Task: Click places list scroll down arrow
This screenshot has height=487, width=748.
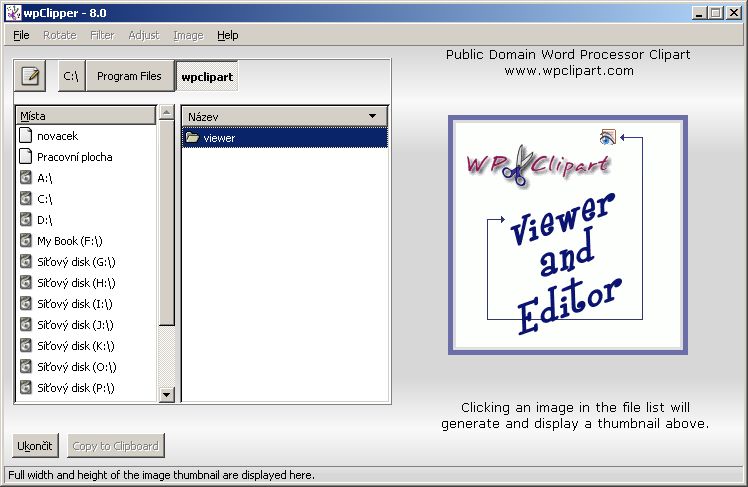Action: 166,394
